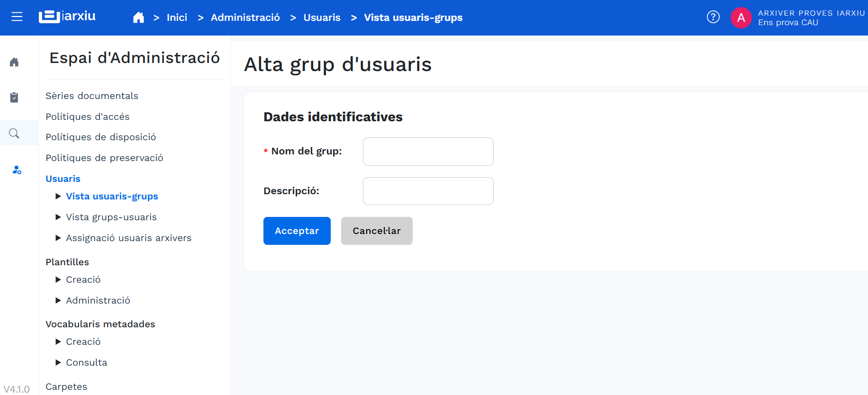
Task: Open Polítiques d'accés menu item
Action: pos(88,117)
